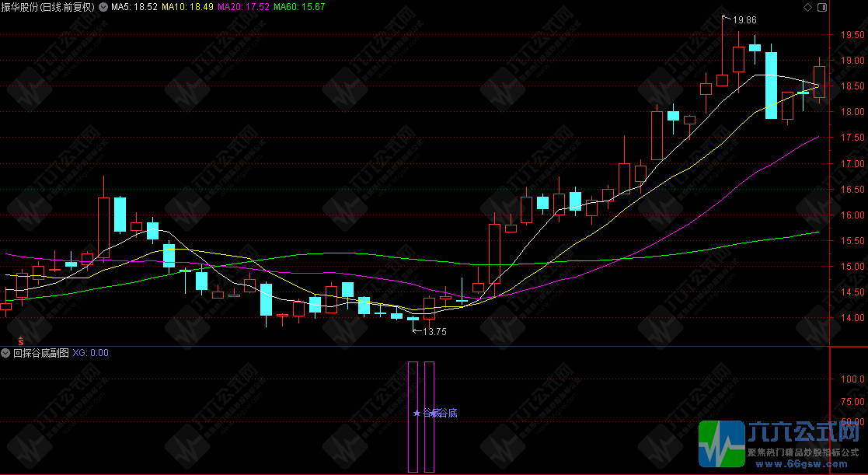Screen dimensions: 868x475
Task: Toggle the side panel icon at top right
Action: pos(821,7)
